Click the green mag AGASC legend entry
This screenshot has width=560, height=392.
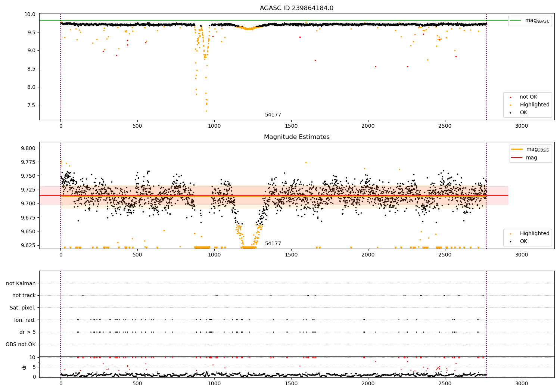[530, 21]
